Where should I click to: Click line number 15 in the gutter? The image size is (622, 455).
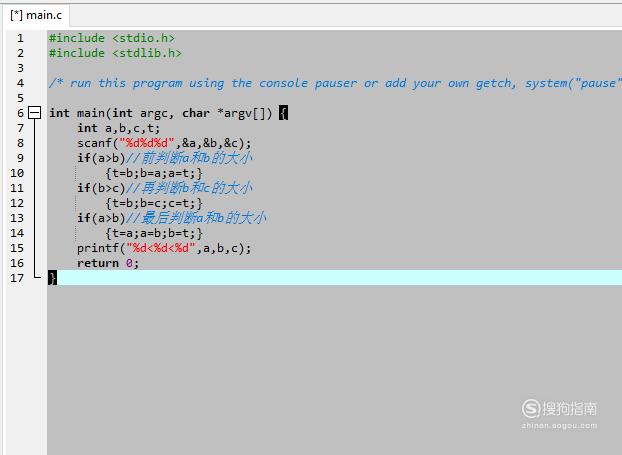pyautogui.click(x=17, y=248)
